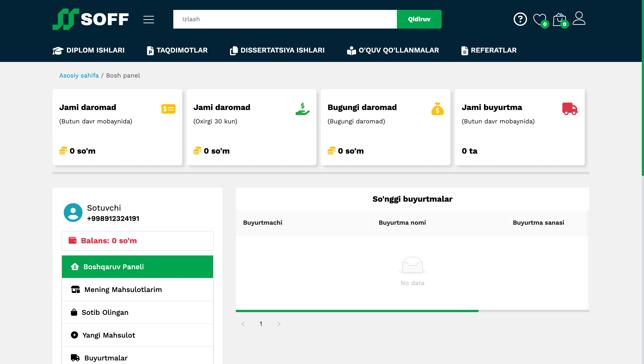Open the shopping bag cart icon
This screenshot has width=644, height=364.
pyautogui.click(x=559, y=20)
